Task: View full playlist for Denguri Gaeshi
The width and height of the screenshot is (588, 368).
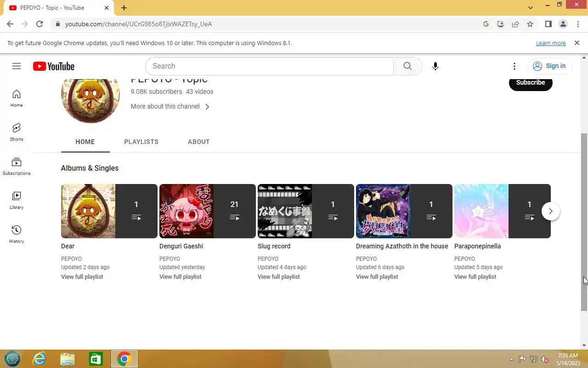Action: pyautogui.click(x=180, y=277)
